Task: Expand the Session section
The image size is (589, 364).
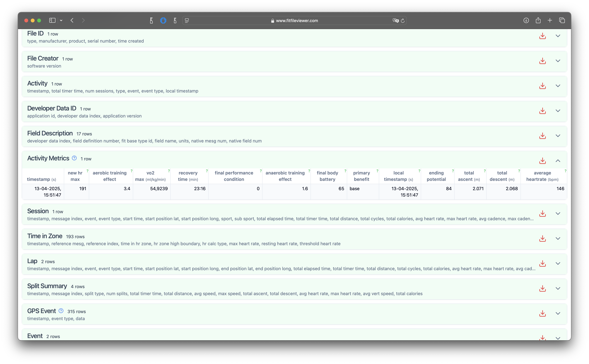Action: point(558,214)
